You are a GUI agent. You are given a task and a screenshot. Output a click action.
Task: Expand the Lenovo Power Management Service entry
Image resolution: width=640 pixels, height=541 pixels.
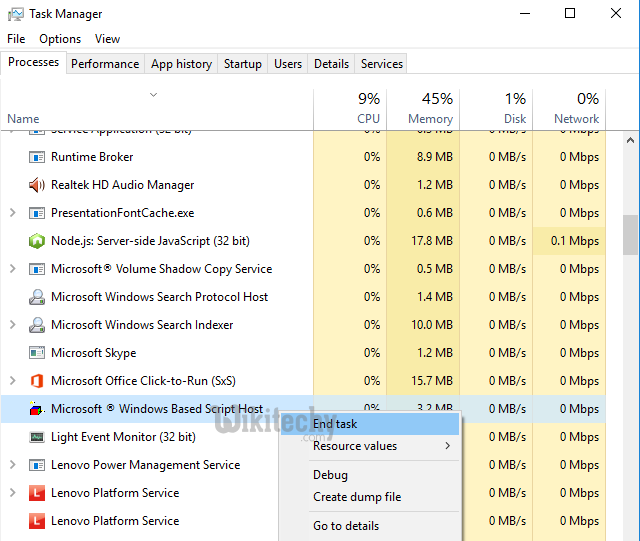[12, 465]
